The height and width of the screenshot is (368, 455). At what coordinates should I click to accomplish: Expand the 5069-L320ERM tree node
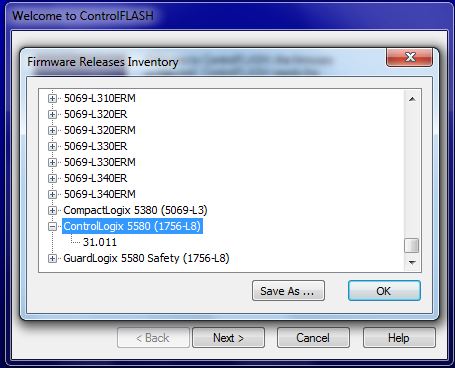click(x=52, y=130)
